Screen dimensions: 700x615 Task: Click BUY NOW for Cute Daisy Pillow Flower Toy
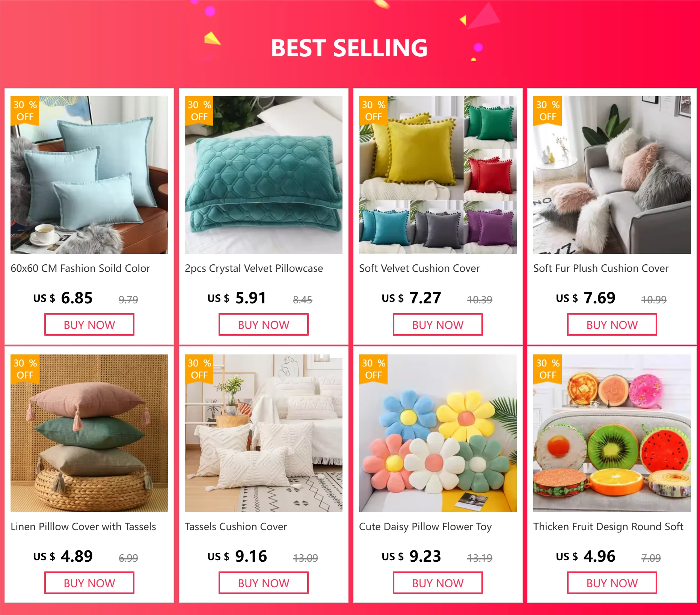click(438, 583)
